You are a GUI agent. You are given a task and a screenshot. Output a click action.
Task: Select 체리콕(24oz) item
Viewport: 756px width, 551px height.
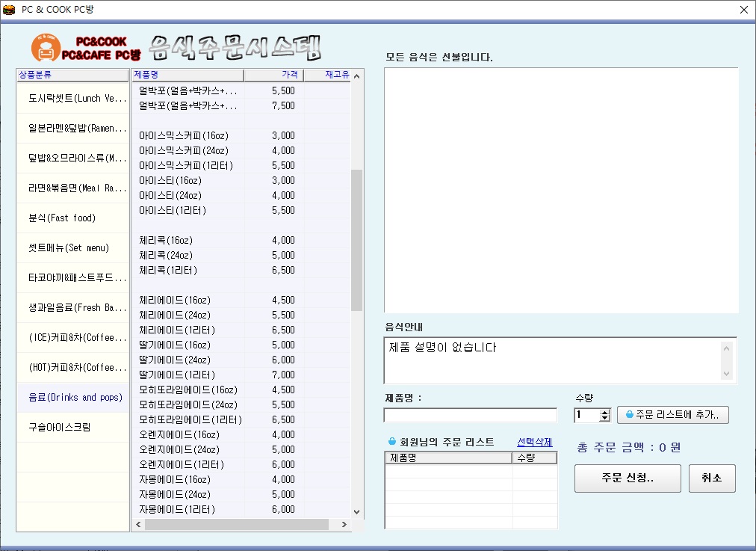pyautogui.click(x=241, y=255)
